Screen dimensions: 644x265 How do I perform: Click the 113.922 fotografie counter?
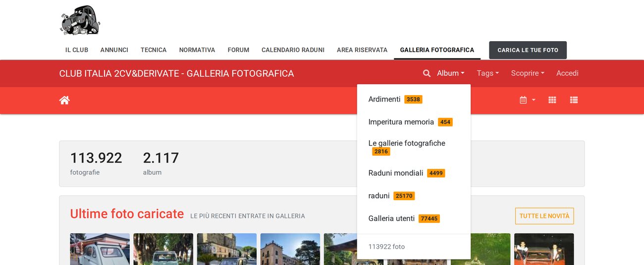pos(96,163)
